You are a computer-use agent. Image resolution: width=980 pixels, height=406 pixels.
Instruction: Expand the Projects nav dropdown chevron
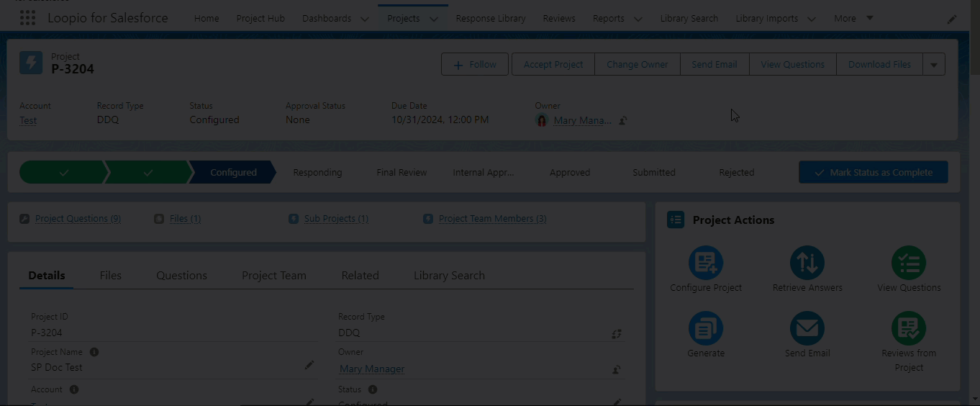[x=434, y=19]
